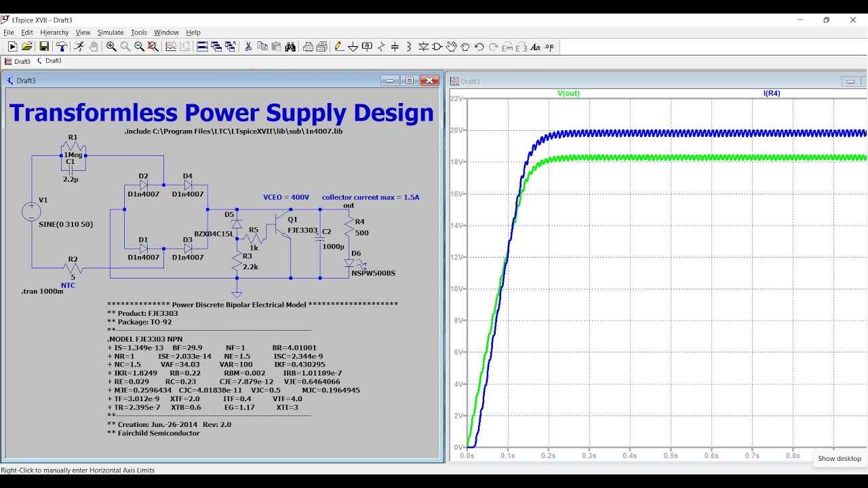Image resolution: width=868 pixels, height=488 pixels.
Task: Click the Zoom In magnifier icon
Action: 111,47
